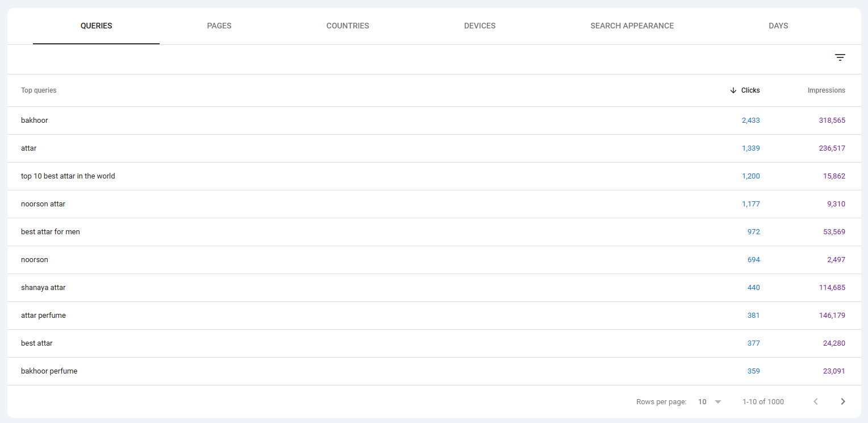Go to next page of results
The image size is (868, 423).
[x=842, y=401]
